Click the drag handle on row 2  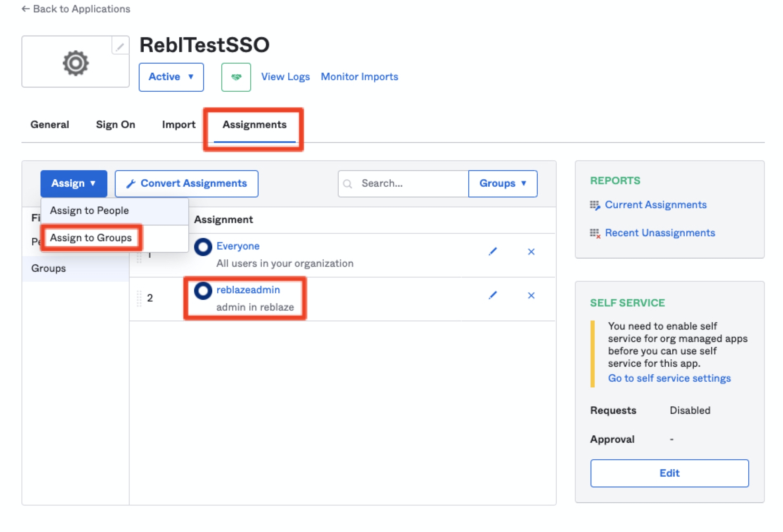coord(139,298)
